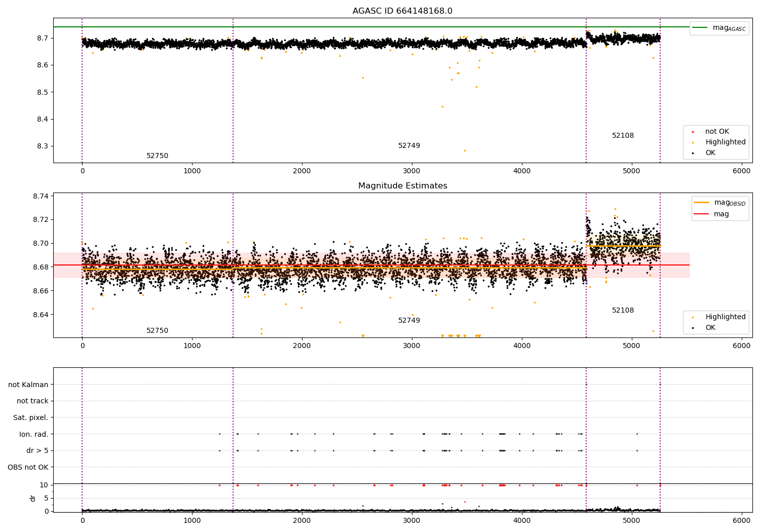Click observation label 52108 in the top plot
Screen dimensions: 760x532
tap(623, 136)
